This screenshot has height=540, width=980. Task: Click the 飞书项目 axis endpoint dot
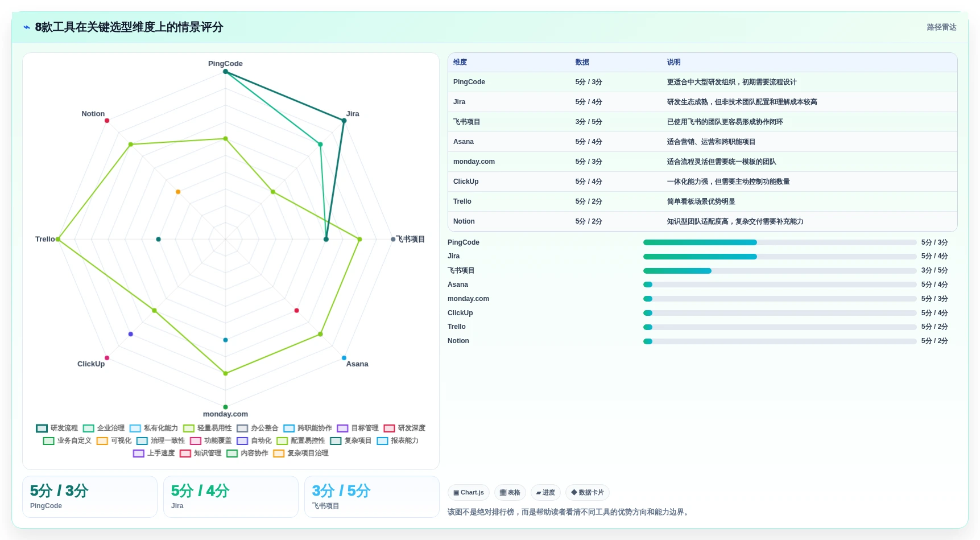pyautogui.click(x=393, y=240)
